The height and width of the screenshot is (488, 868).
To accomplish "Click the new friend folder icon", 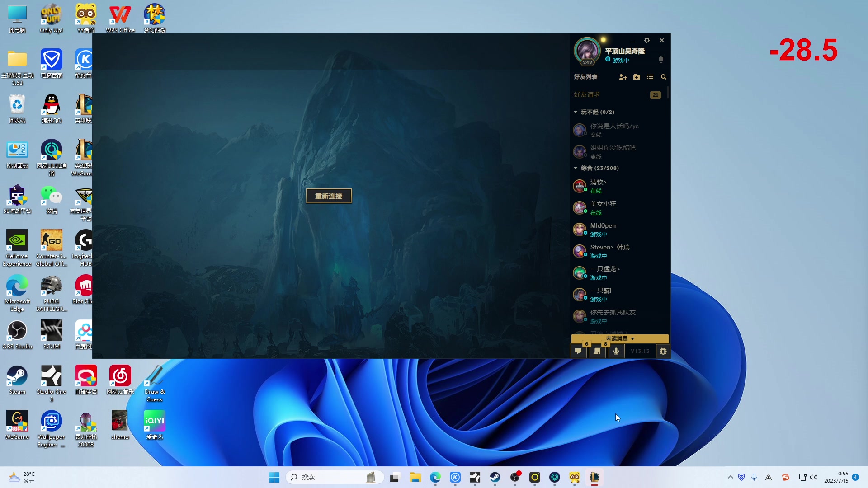I will click(x=637, y=77).
